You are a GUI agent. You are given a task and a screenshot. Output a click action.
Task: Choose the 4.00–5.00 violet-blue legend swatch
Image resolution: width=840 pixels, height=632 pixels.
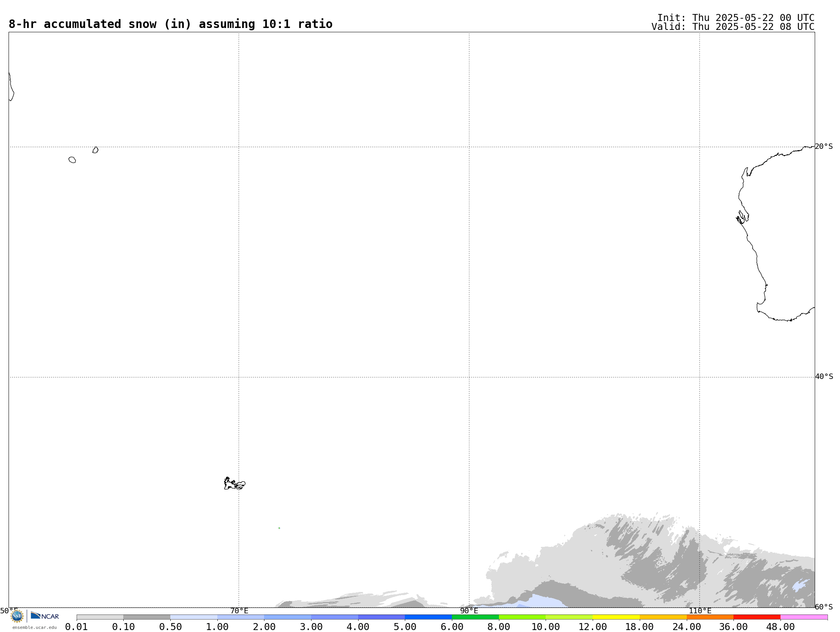click(381, 617)
